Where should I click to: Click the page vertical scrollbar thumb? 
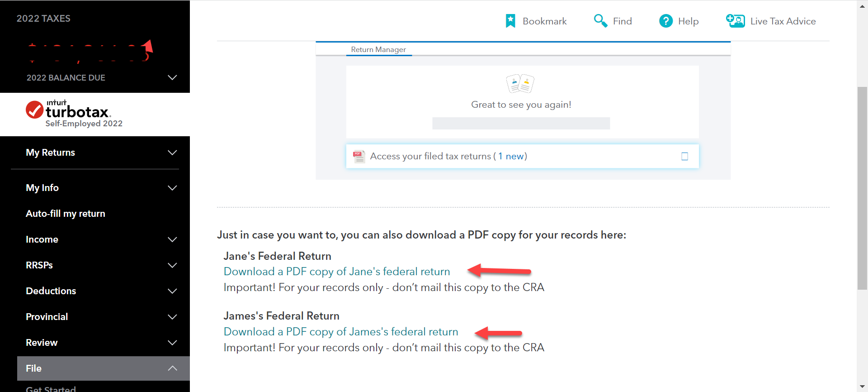coord(862,188)
